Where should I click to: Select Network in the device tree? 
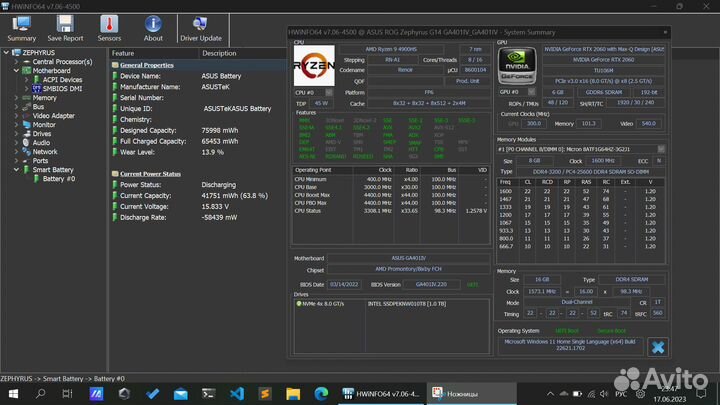(x=45, y=152)
